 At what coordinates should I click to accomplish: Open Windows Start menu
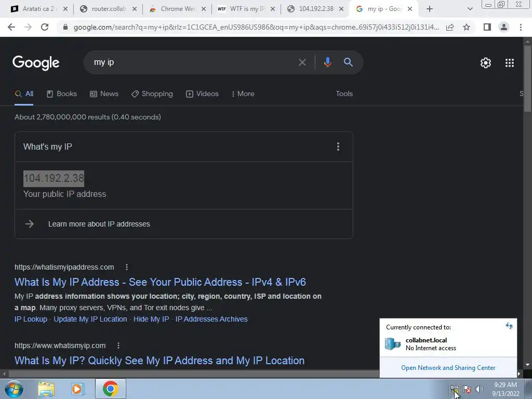[x=14, y=389]
